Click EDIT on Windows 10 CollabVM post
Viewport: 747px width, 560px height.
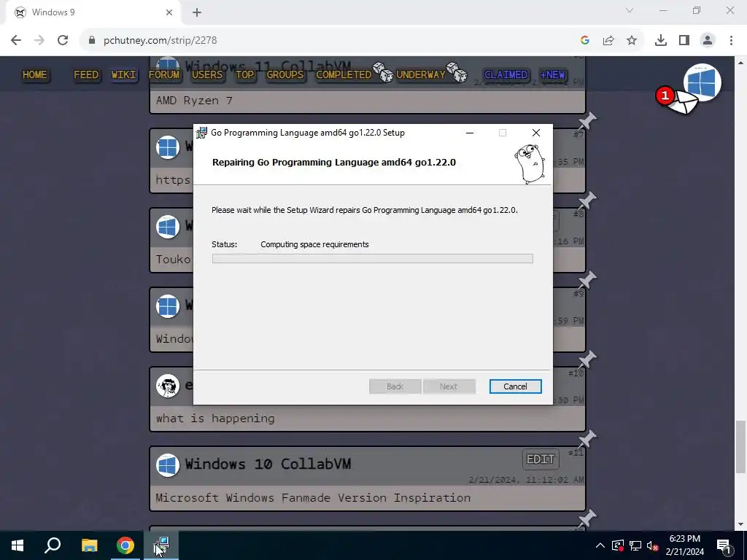[x=541, y=459]
